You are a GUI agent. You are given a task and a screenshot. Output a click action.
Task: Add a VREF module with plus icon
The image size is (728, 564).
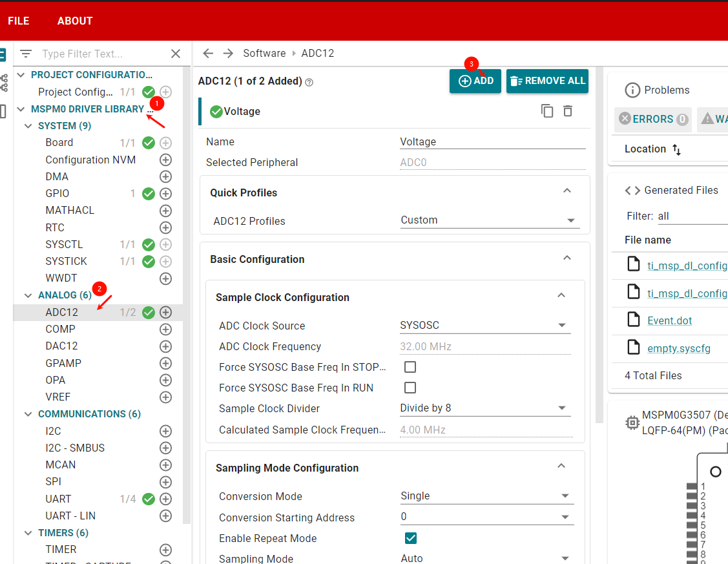point(166,397)
